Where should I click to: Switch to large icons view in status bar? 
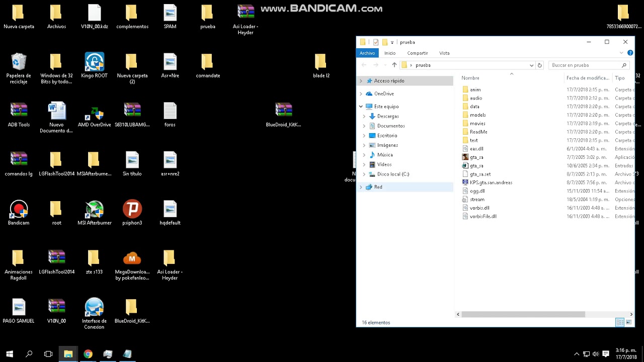point(628,322)
